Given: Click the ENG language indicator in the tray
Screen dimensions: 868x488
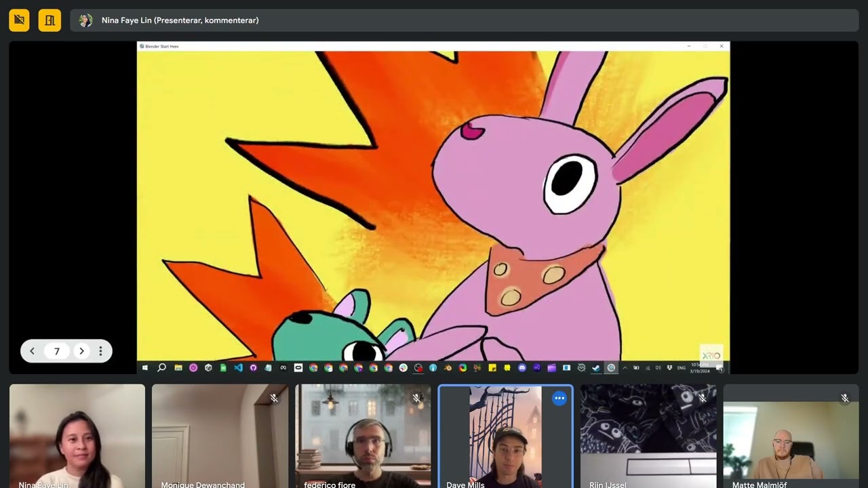Looking at the screenshot, I should 681,368.
